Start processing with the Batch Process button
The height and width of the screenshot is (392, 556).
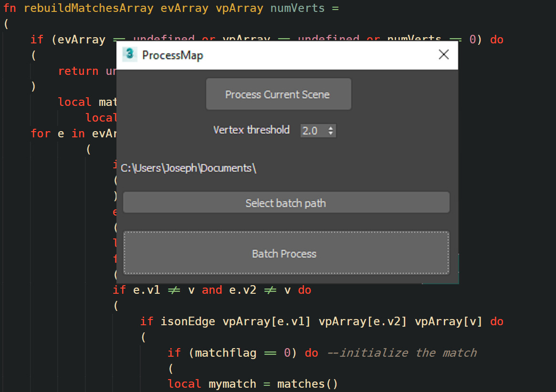click(x=284, y=254)
